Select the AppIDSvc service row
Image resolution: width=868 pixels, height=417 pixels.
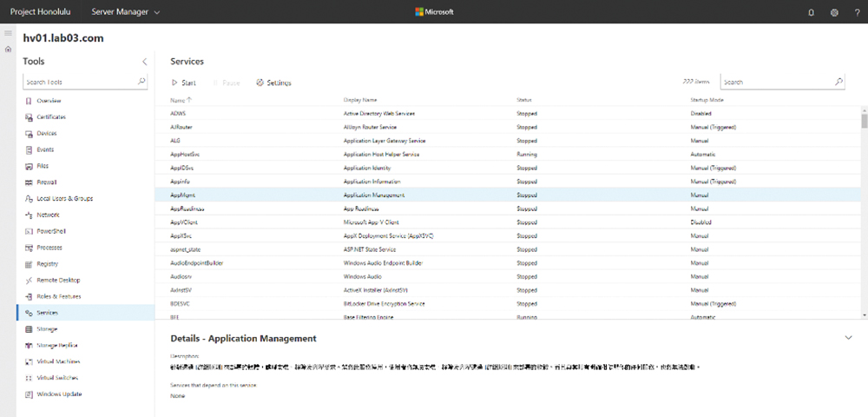click(x=508, y=168)
